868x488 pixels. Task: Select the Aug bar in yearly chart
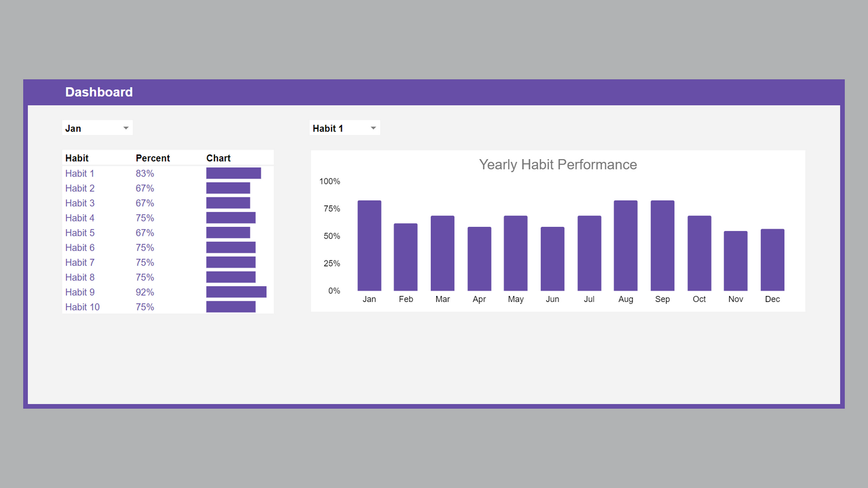tap(625, 246)
